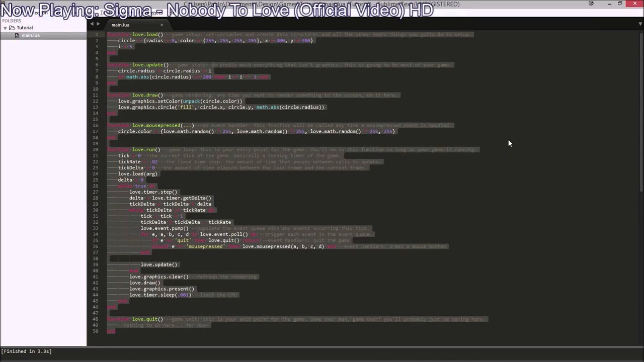Click "love.graphics.clear()" on line 41
Viewport: 644px width, 362px height.
159,277
